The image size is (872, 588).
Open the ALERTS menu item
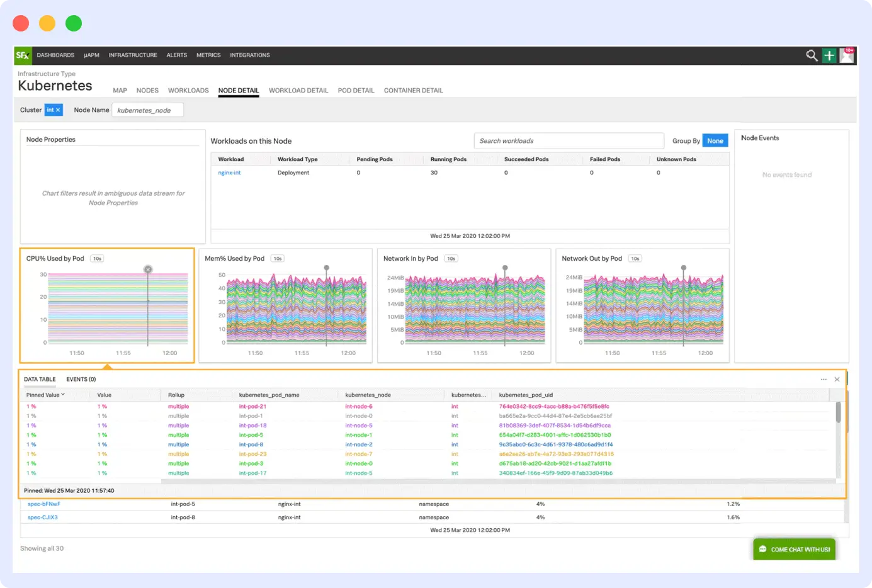tap(176, 55)
